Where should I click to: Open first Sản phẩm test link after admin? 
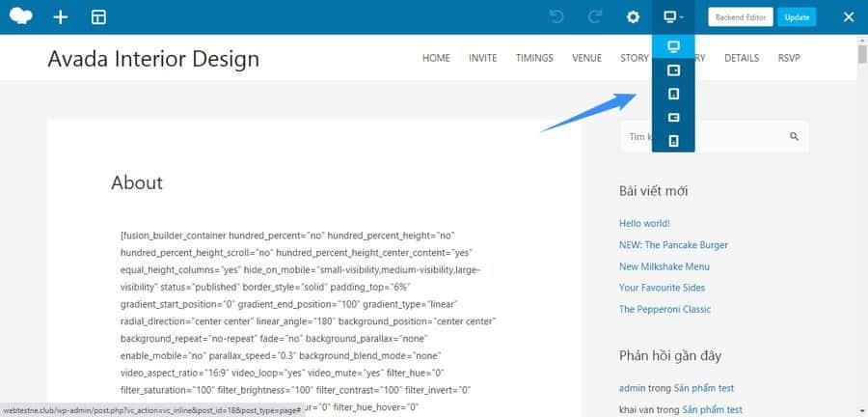tap(704, 388)
